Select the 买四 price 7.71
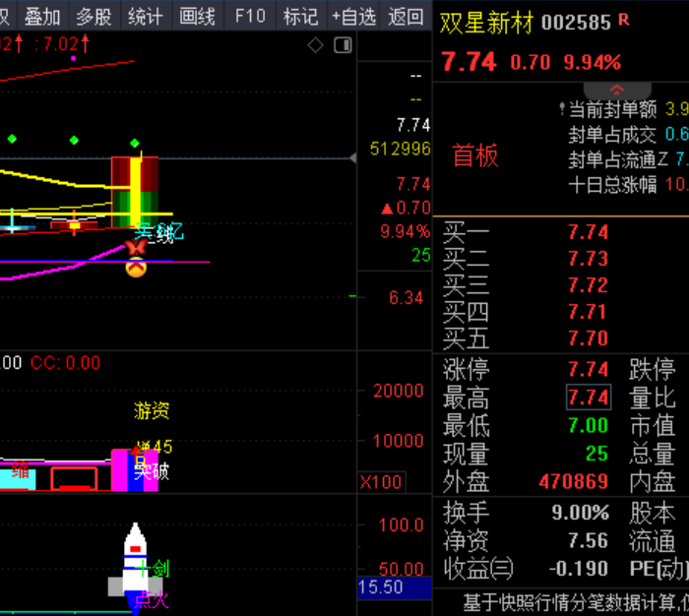 [587, 312]
